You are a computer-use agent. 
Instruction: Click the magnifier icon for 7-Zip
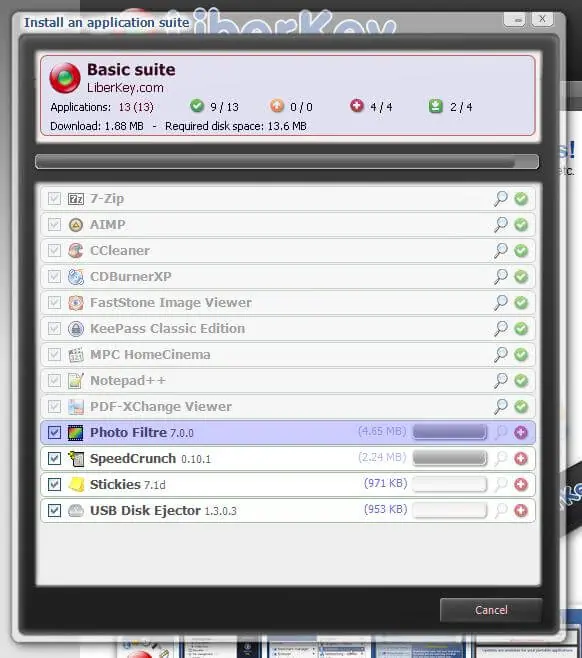coord(501,198)
